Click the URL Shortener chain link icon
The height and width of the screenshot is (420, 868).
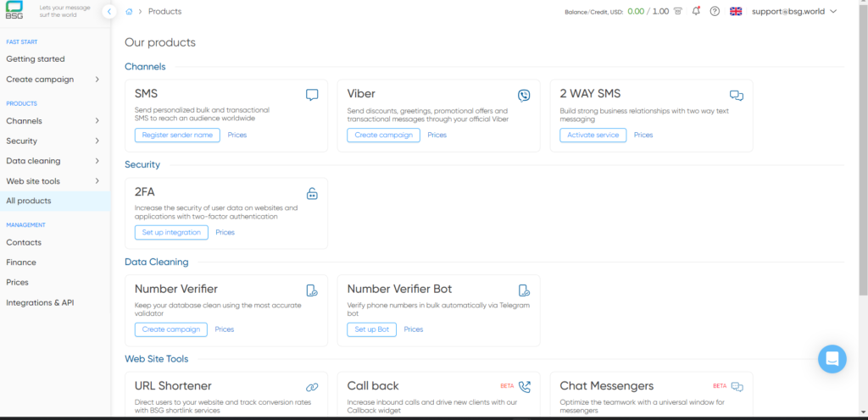pos(312,387)
